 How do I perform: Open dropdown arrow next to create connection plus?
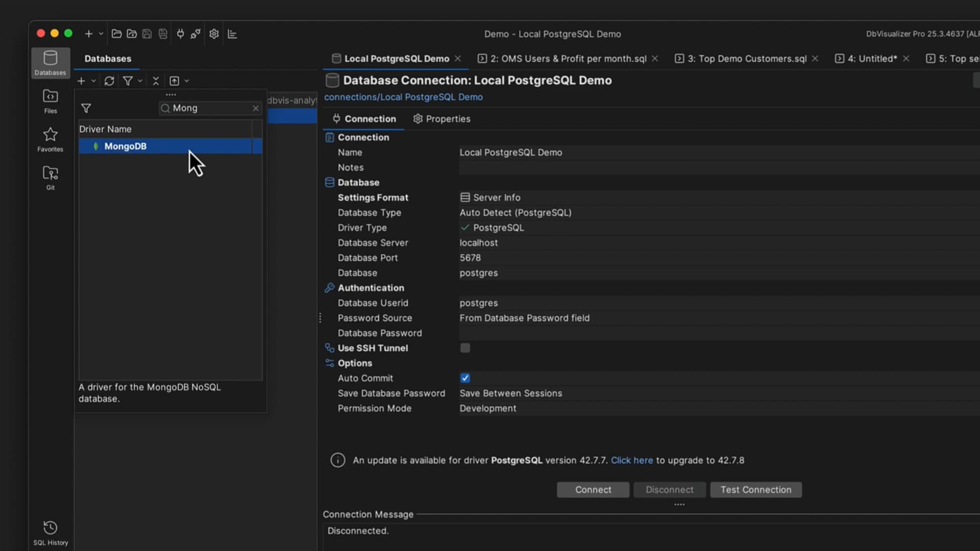point(93,81)
